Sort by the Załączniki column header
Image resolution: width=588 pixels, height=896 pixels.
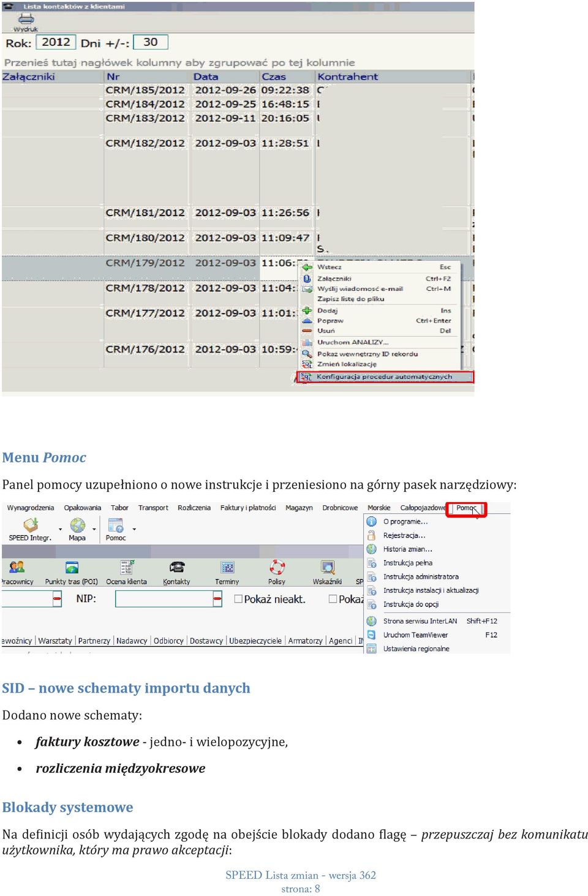coord(53,77)
